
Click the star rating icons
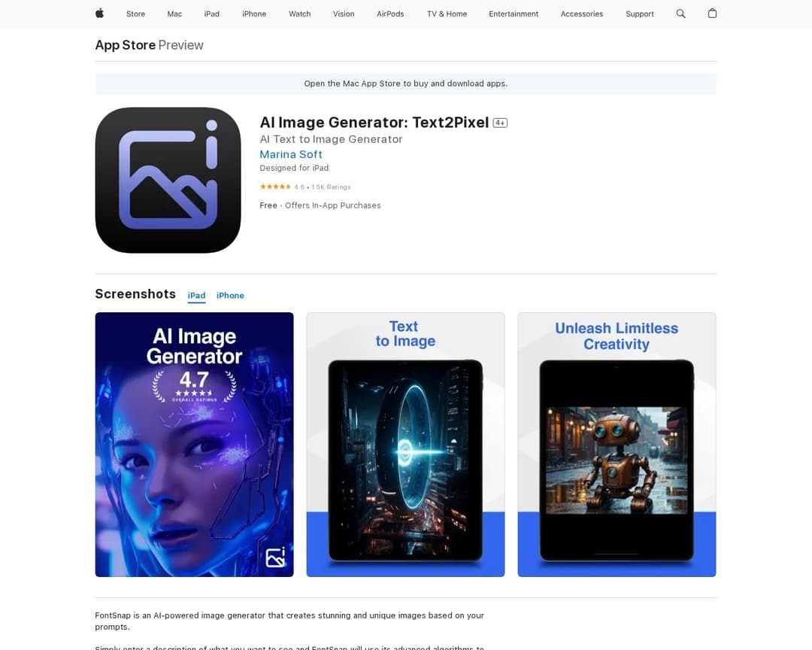pos(275,187)
